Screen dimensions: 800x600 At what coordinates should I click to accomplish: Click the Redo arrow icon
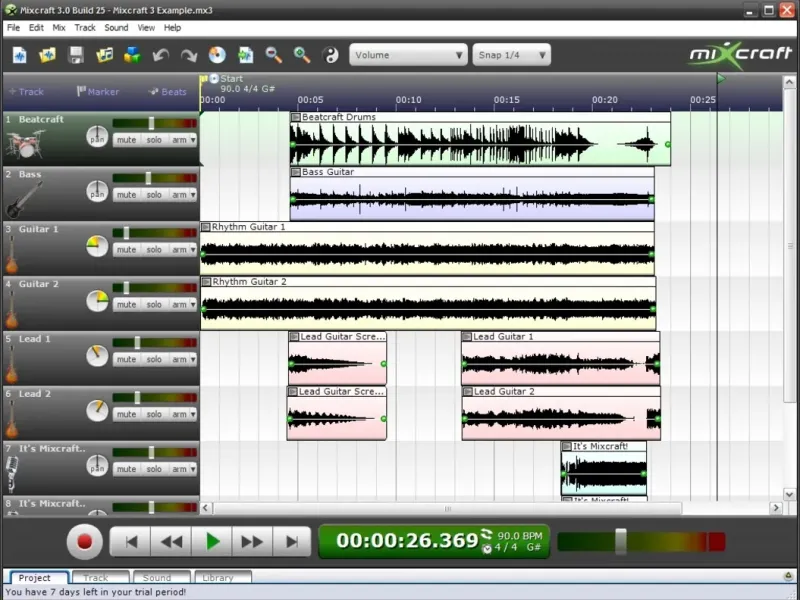[x=189, y=55]
